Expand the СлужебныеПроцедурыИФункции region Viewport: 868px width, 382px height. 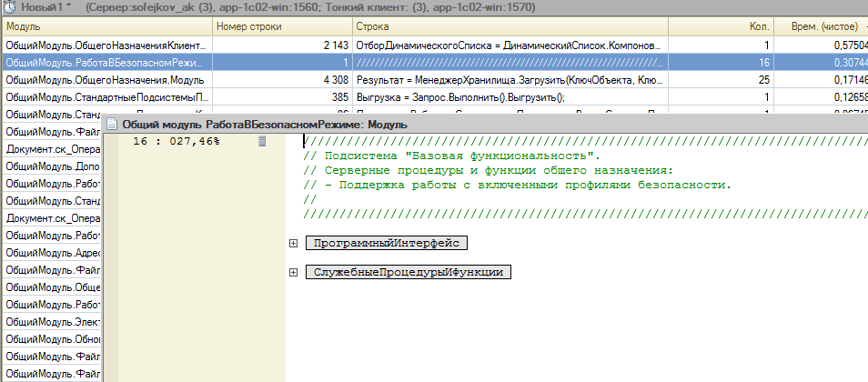point(293,272)
